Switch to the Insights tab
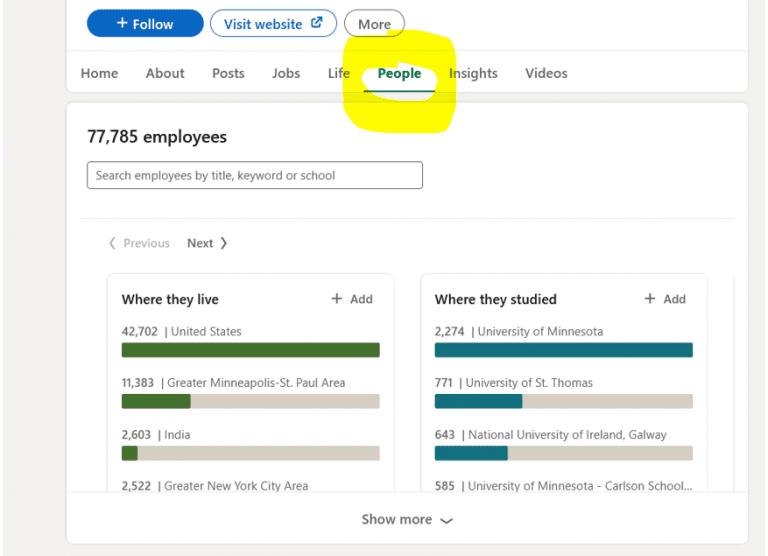 [x=473, y=73]
